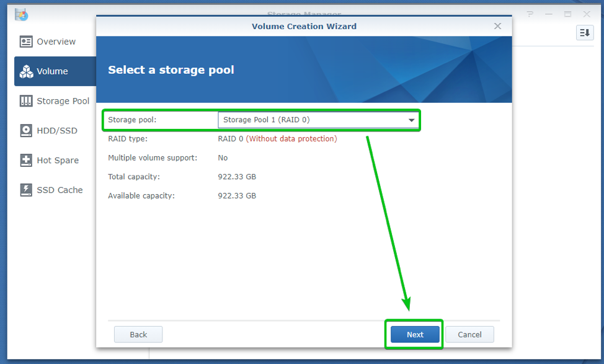Click the Hot Spare plus icon
Viewport: 604px width, 364px height.
point(26,161)
